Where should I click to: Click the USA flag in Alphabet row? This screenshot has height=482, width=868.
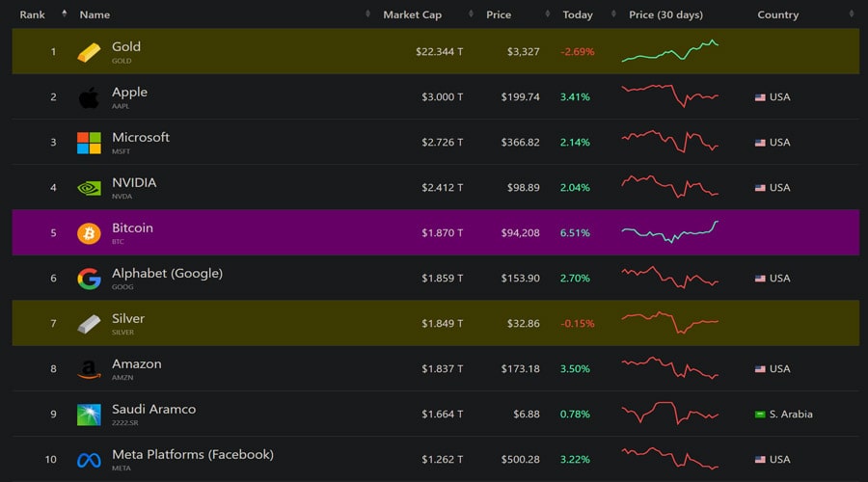[760, 279]
